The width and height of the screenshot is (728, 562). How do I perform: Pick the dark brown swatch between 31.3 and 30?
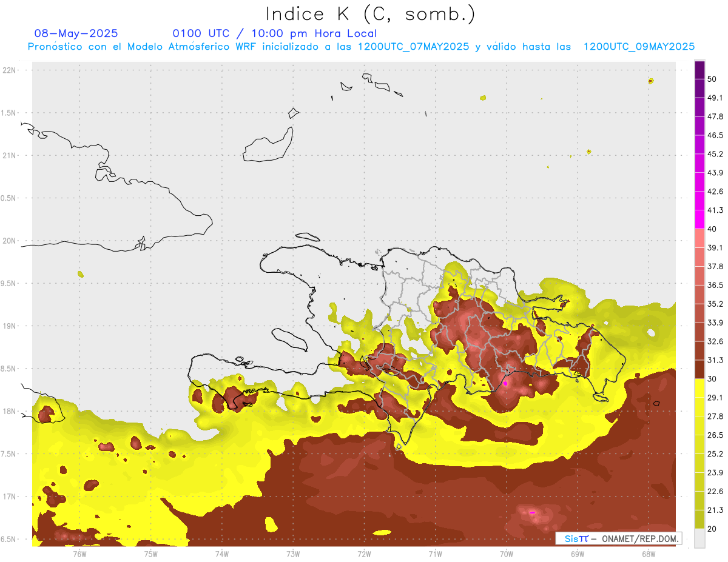click(699, 369)
